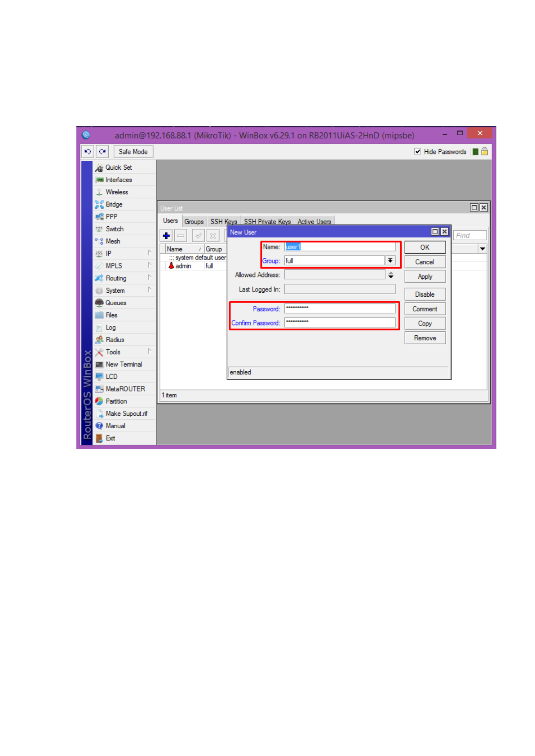Click the Find search box
This screenshot has width=535, height=756.
pos(470,235)
